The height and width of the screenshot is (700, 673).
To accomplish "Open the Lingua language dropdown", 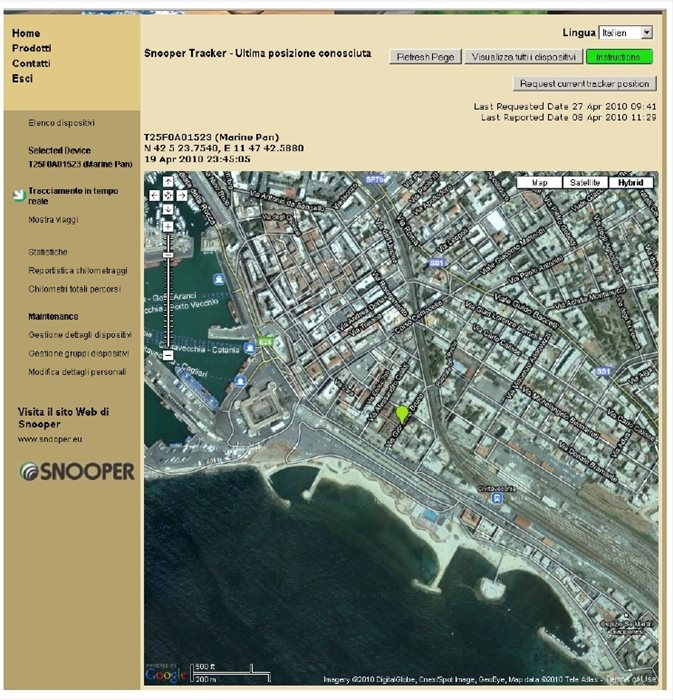I will [626, 33].
